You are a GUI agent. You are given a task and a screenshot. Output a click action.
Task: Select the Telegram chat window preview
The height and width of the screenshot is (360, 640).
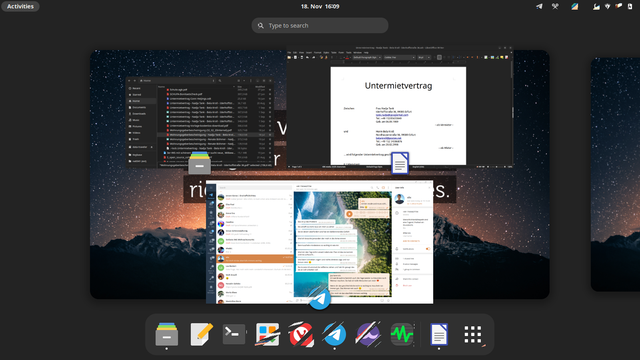click(319, 242)
